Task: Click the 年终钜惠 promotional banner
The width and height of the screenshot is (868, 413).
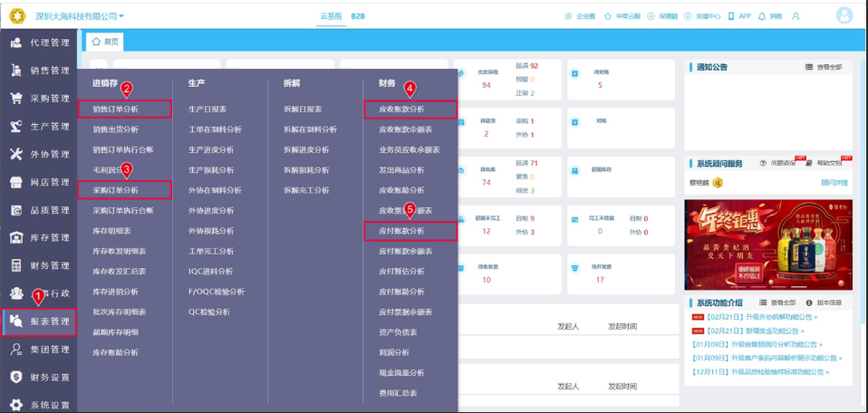Action: [x=768, y=245]
